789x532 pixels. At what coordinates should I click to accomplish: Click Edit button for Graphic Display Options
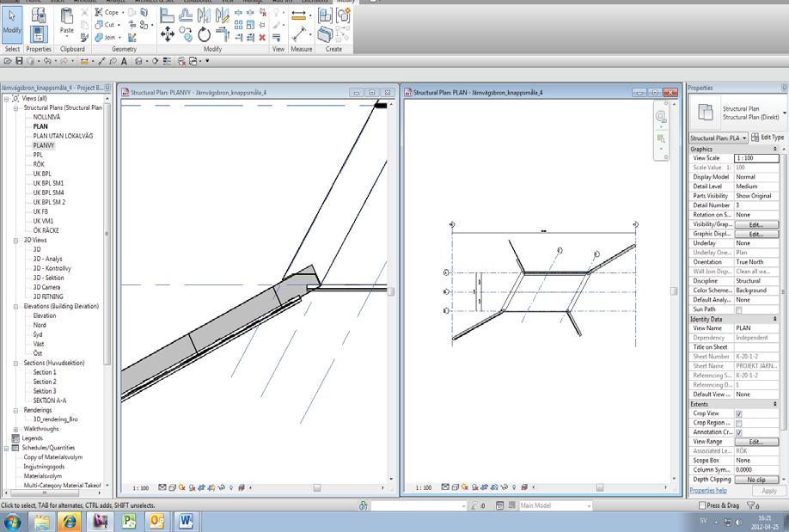click(x=756, y=234)
